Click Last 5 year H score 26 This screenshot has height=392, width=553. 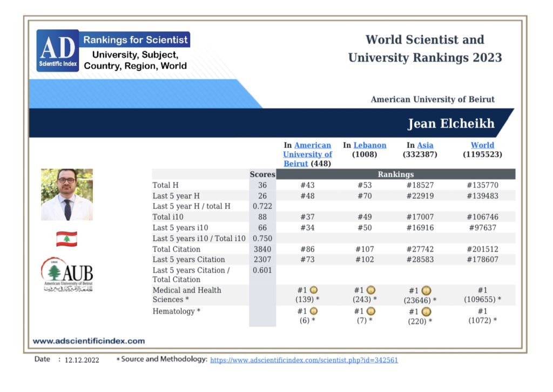point(262,196)
